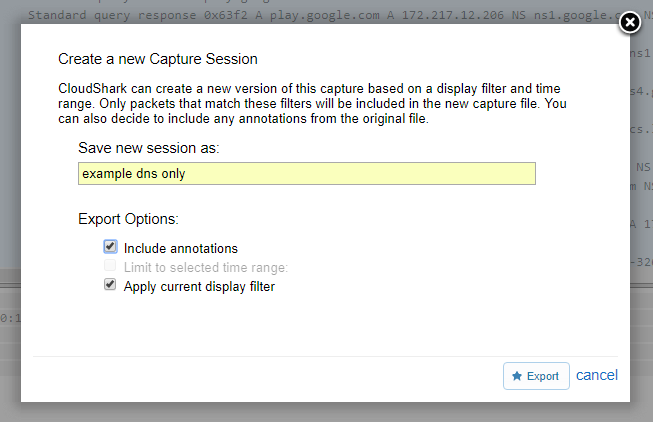653x422 pixels.
Task: Click the cancel link
Action: 596,375
